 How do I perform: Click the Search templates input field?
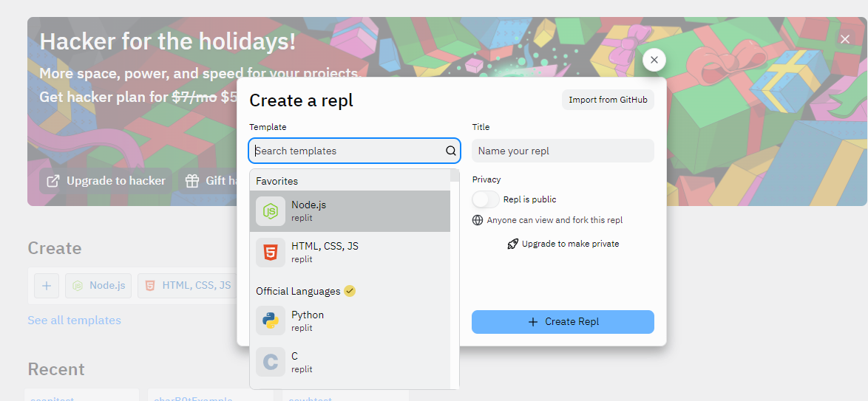click(354, 151)
